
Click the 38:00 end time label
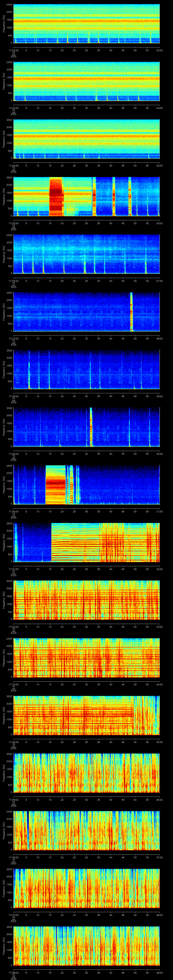(x=159, y=915)
